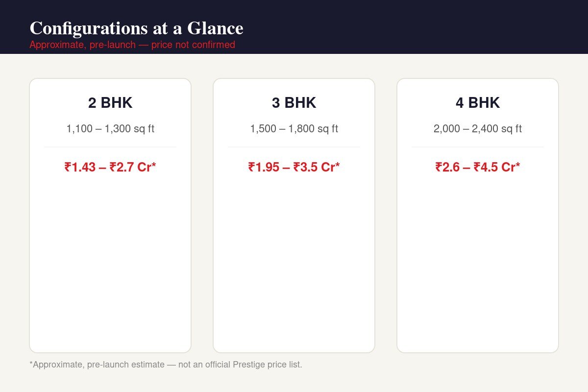Click the divider line in 4 BHK card

[x=478, y=147]
